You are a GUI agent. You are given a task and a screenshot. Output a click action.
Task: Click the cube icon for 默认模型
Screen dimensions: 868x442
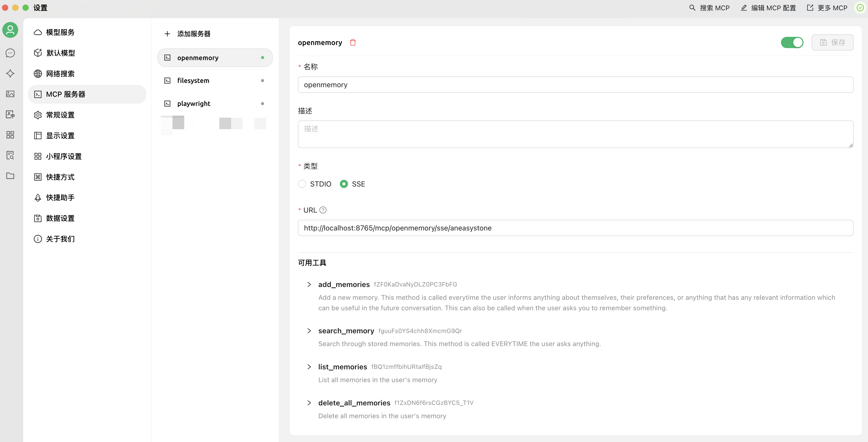tap(38, 53)
